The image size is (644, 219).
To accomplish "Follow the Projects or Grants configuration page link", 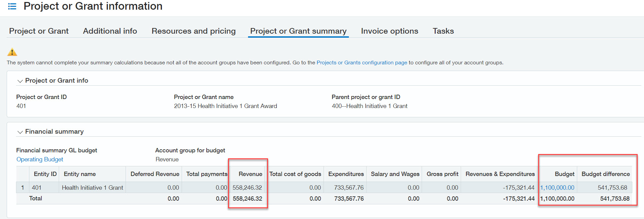I will click(x=362, y=63).
